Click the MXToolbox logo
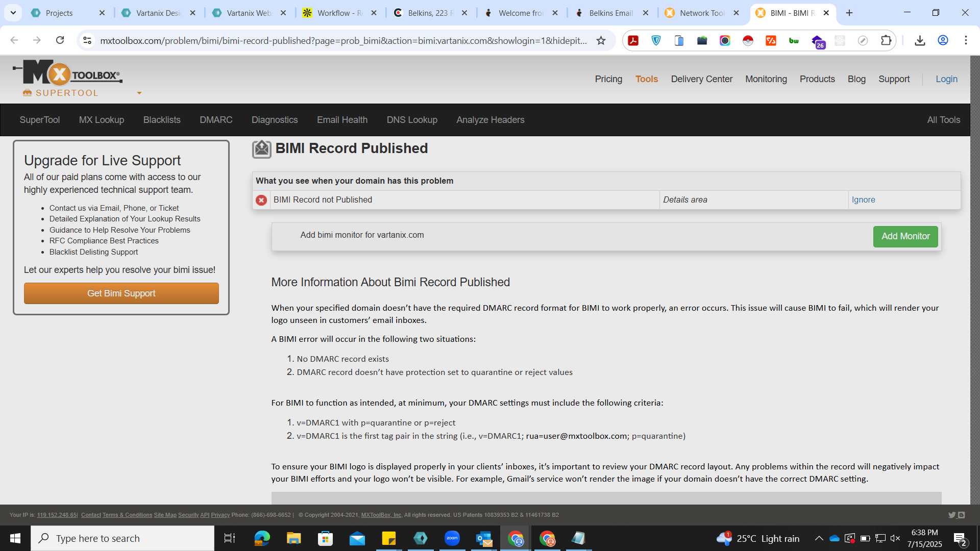 67,73
